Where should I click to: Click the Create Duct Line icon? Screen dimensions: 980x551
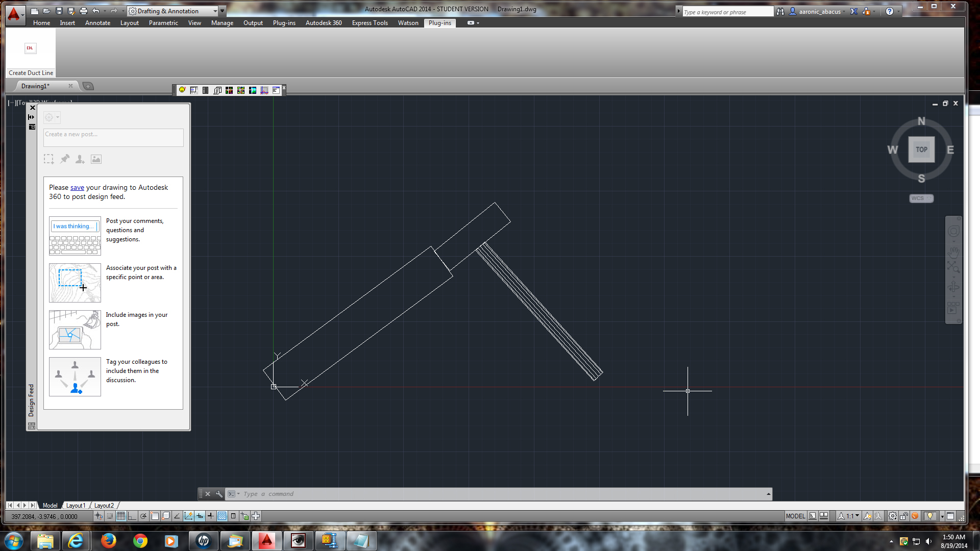[30, 48]
